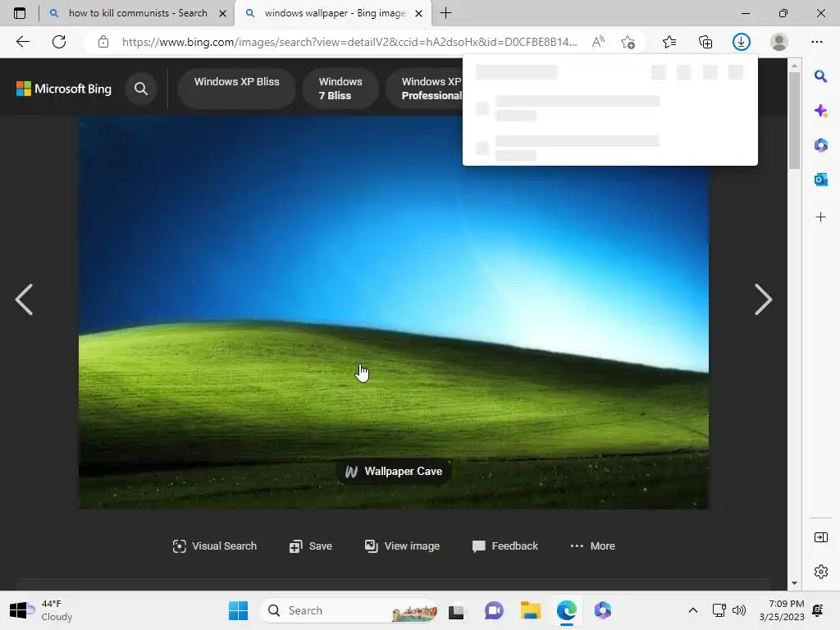Open the Chat app in taskbar
This screenshot has width=840, height=630.
coord(494,610)
